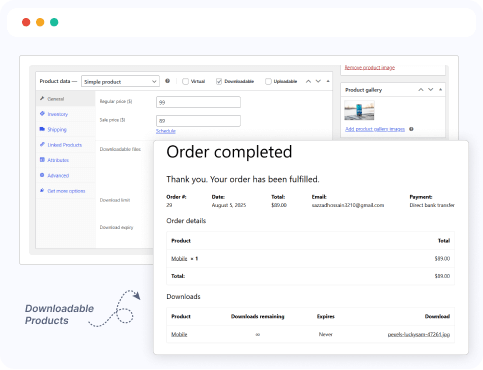Screen dimensions: 483x370
Task: Click the 'Order completed' heading
Action: [229, 152]
